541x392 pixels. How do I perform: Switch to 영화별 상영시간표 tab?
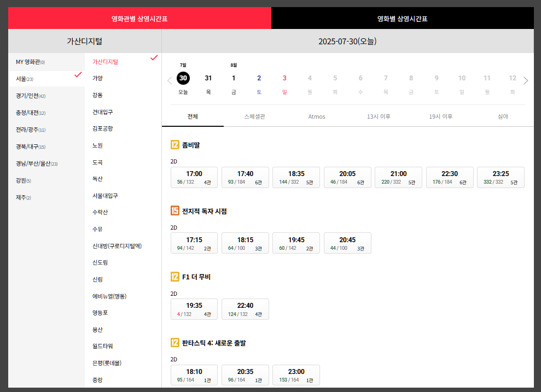click(402, 18)
